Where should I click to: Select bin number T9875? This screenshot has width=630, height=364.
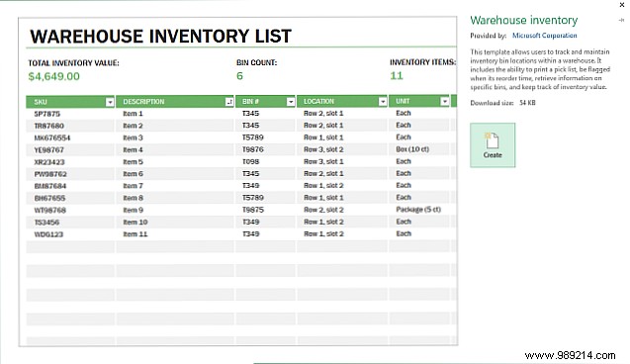click(253, 210)
